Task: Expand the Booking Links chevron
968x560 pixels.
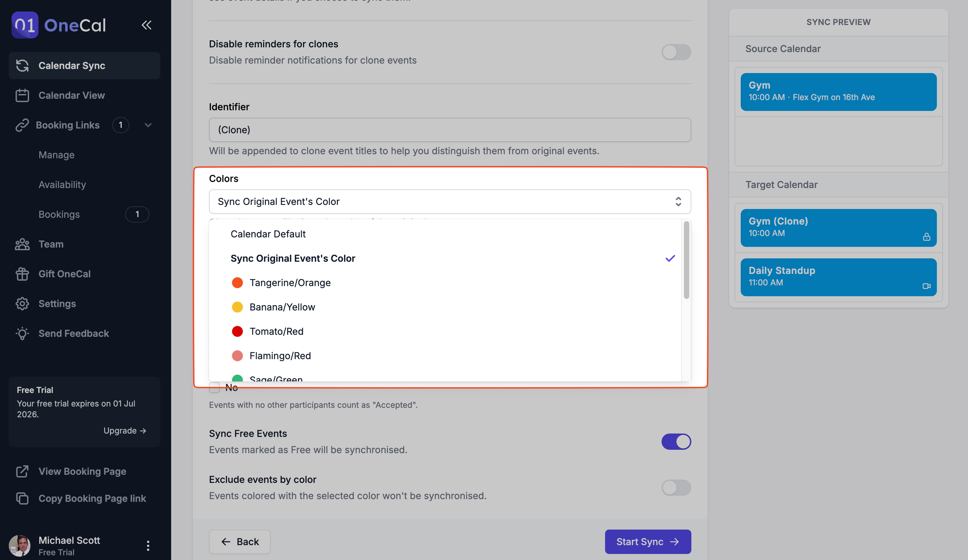Action: (148, 125)
